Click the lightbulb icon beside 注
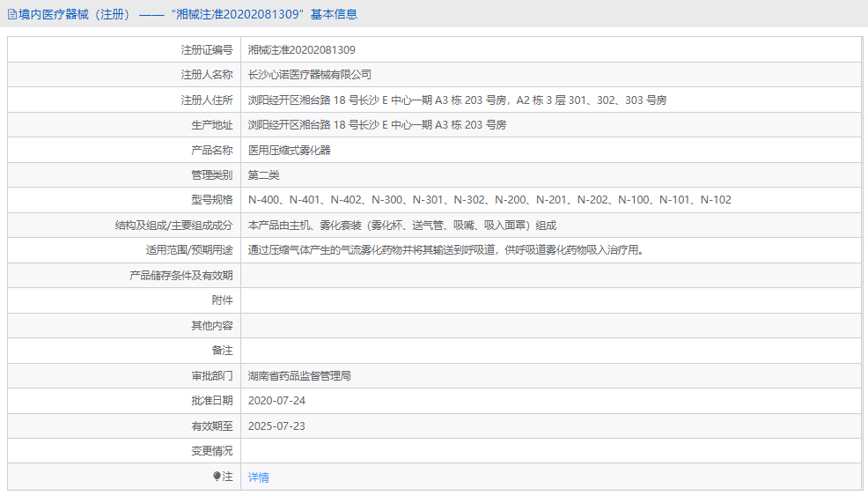Viewport: 868px width, 496px height. point(217,476)
